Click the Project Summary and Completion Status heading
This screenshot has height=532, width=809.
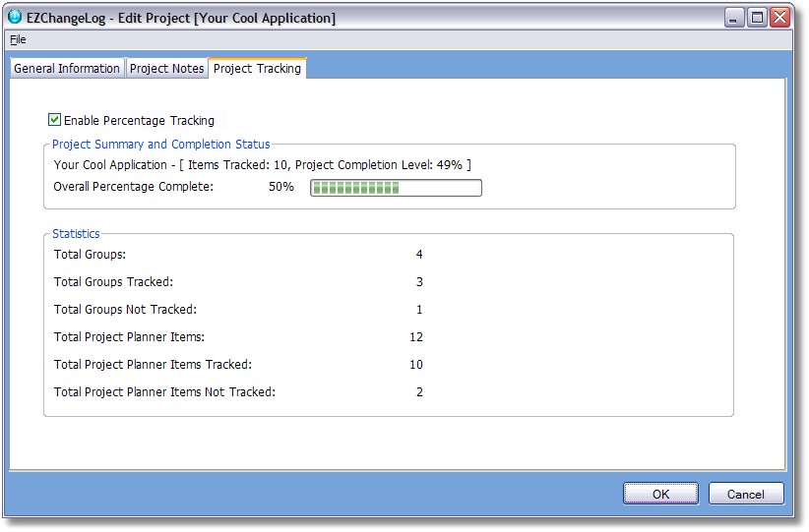(161, 145)
